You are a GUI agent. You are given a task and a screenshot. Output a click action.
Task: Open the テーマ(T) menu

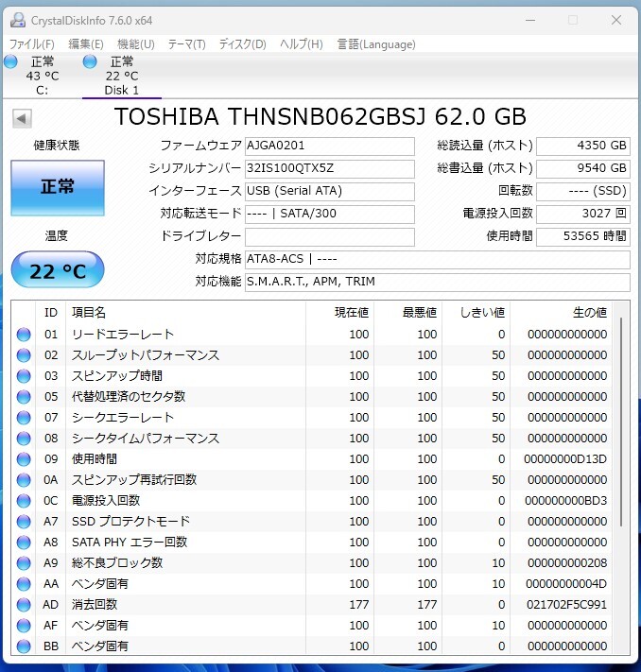point(186,44)
